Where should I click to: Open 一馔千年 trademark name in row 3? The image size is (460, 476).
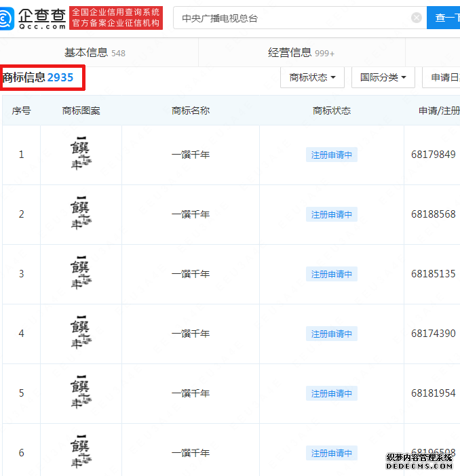point(191,274)
